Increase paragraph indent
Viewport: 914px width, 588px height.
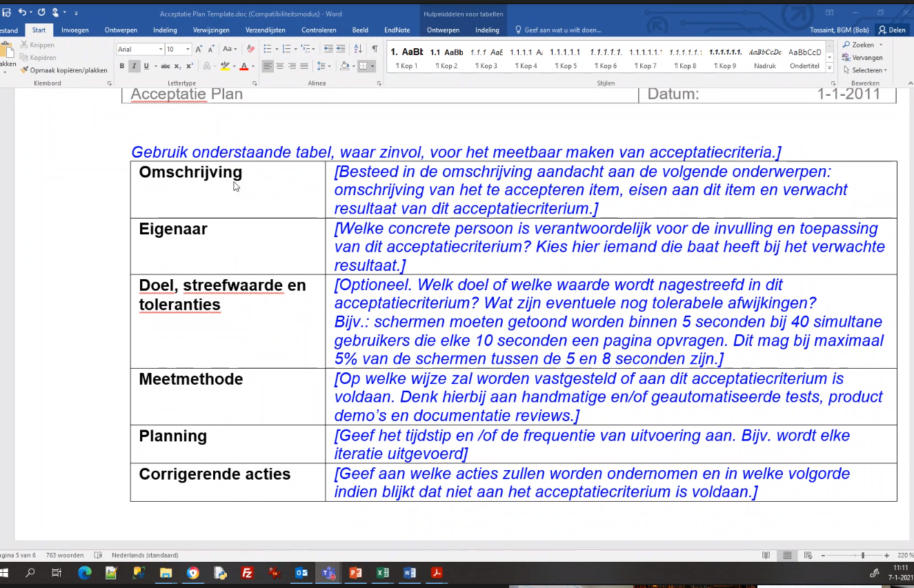(x=341, y=49)
